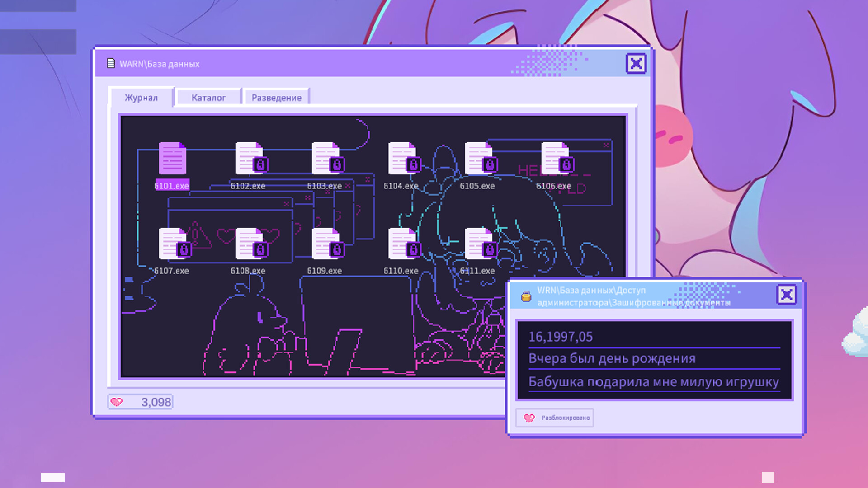Click the decrypted text line 16,1997,05
This screenshot has width=868, height=488.
click(561, 337)
